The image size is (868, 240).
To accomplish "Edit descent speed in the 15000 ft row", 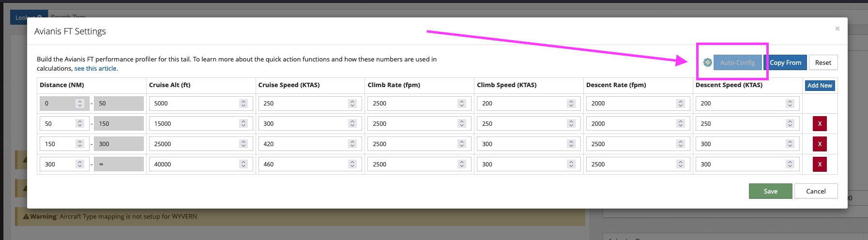I will [747, 123].
